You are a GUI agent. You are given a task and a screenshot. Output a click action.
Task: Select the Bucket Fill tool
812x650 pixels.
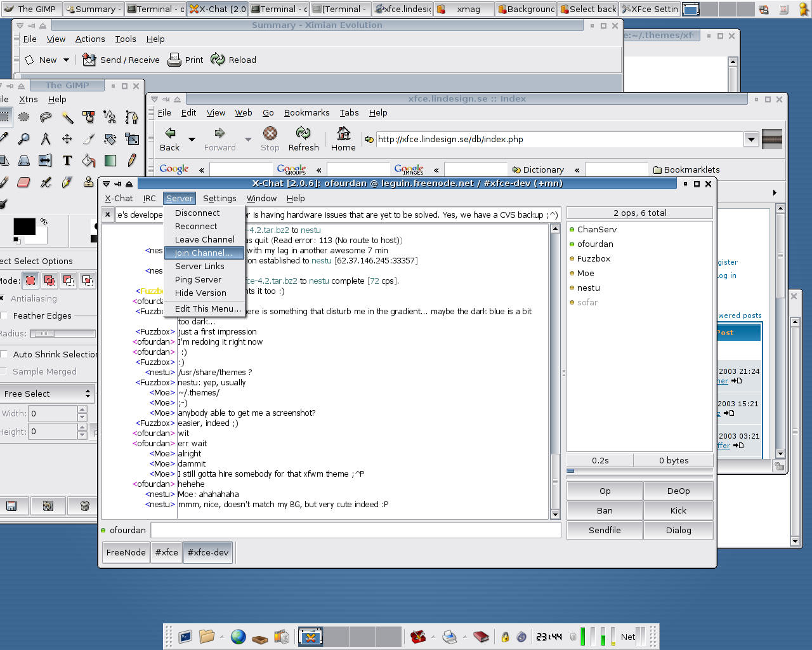tap(89, 161)
